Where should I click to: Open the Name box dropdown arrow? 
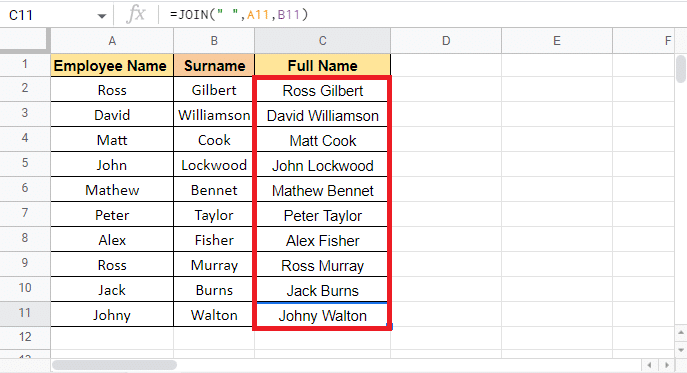click(x=102, y=16)
